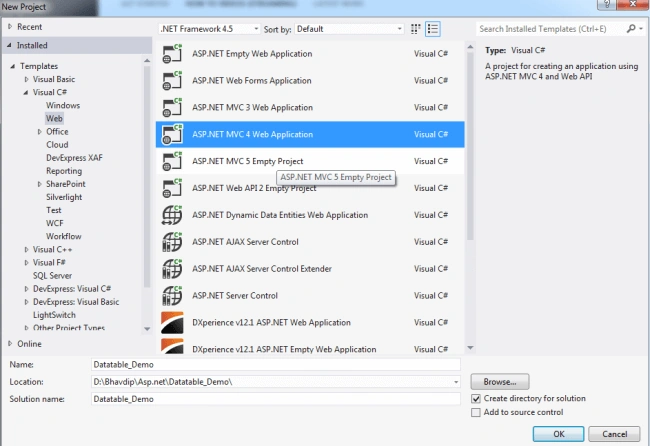
Task: Click the Dynamic Data Entities Web Application icon
Action: 172,215
